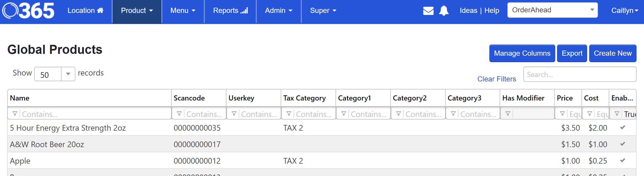Click the 365 logo icon
644x176 pixels.
(28, 11)
